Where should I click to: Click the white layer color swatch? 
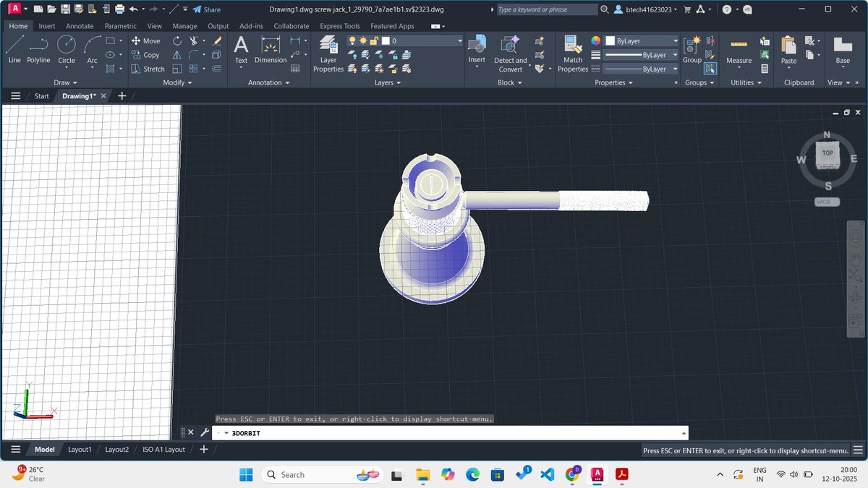coord(386,41)
